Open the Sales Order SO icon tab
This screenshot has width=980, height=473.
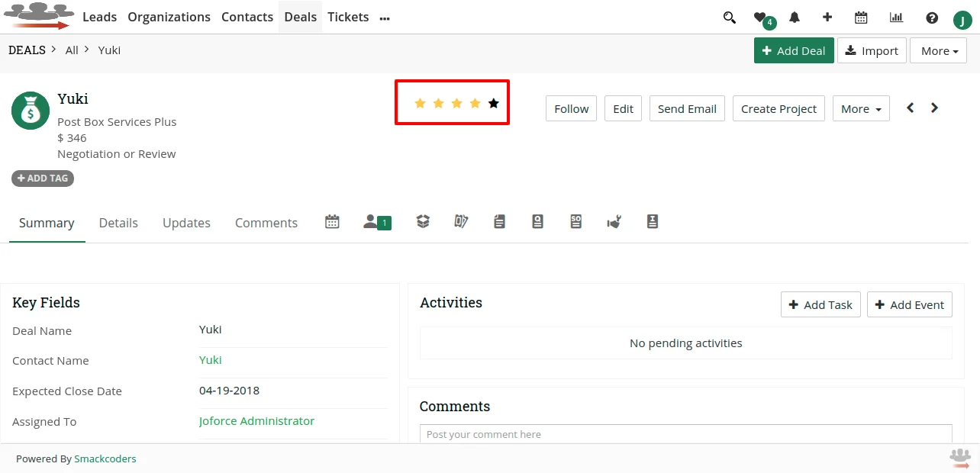click(576, 221)
